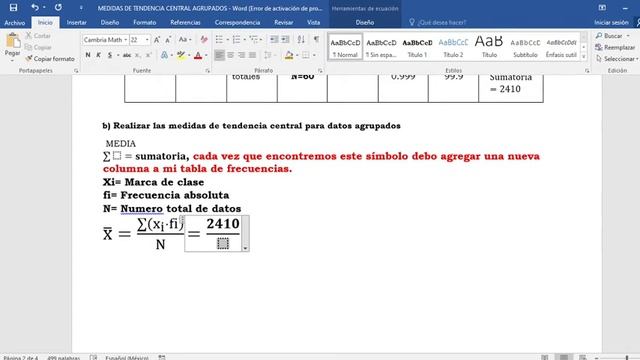Align text right
The width and height of the screenshot is (640, 360).
click(242, 55)
